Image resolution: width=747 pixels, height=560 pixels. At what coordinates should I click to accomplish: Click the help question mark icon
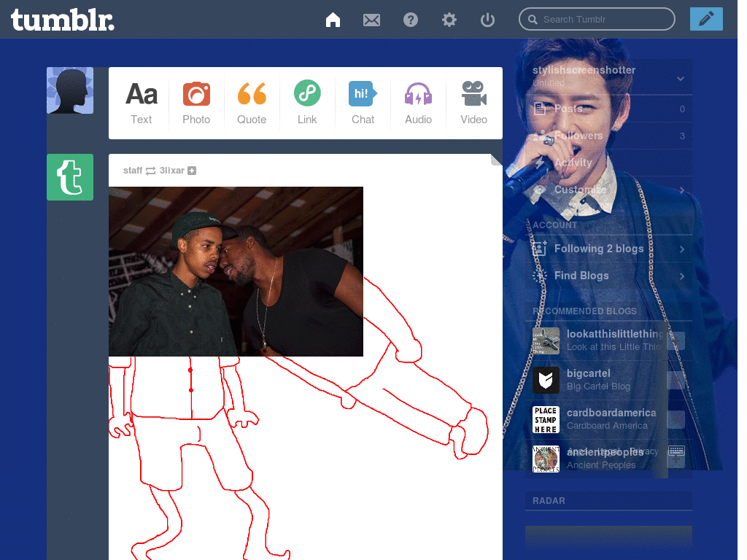pos(410,20)
